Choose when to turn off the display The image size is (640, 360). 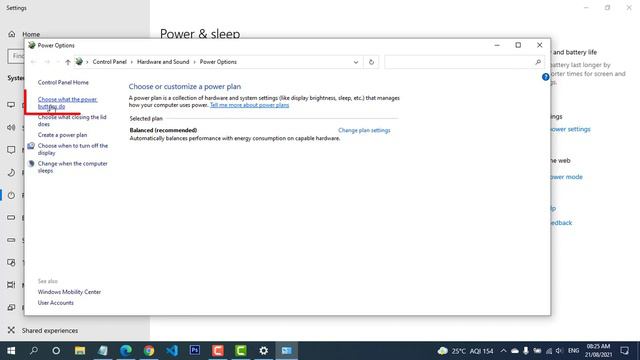point(73,149)
